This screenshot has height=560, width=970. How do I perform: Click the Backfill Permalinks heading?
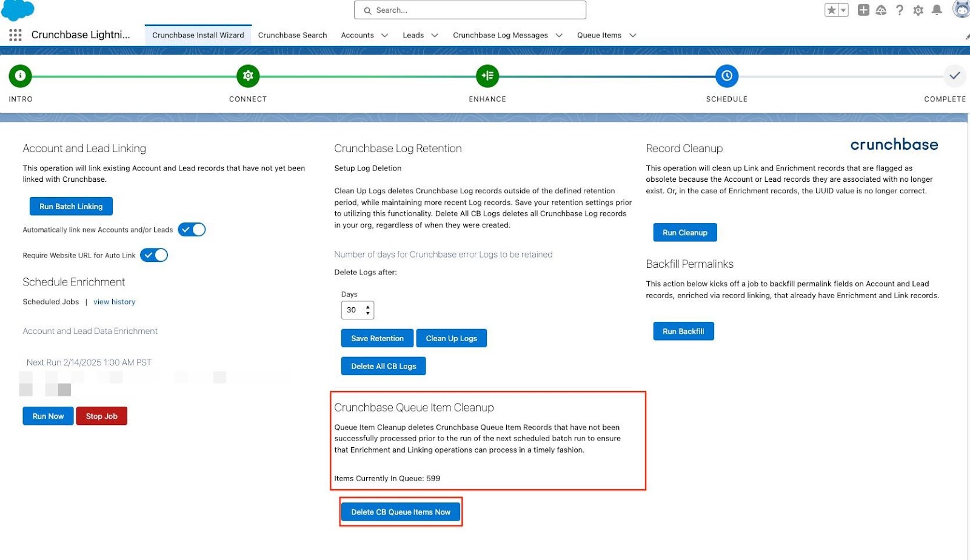pos(689,264)
